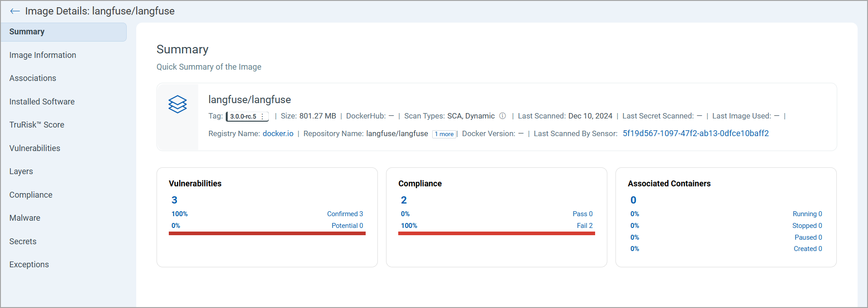Switch to the Image Information tab

(43, 55)
